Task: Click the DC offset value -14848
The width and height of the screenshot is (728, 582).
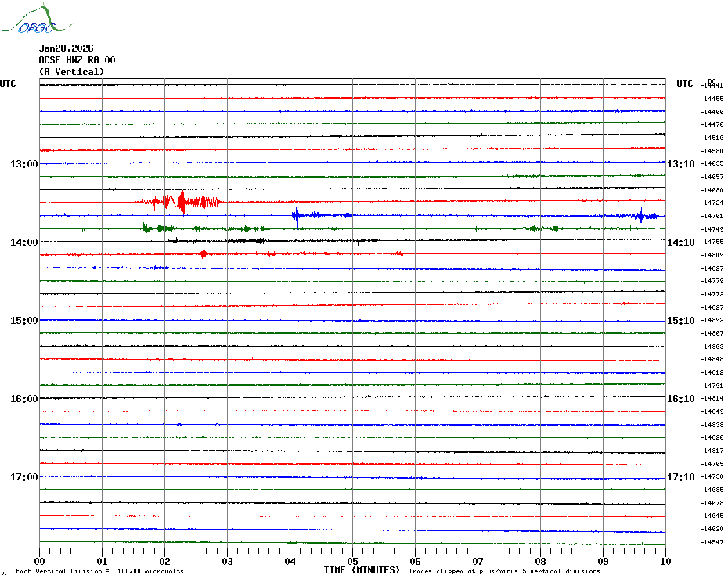Action: pyautogui.click(x=712, y=359)
